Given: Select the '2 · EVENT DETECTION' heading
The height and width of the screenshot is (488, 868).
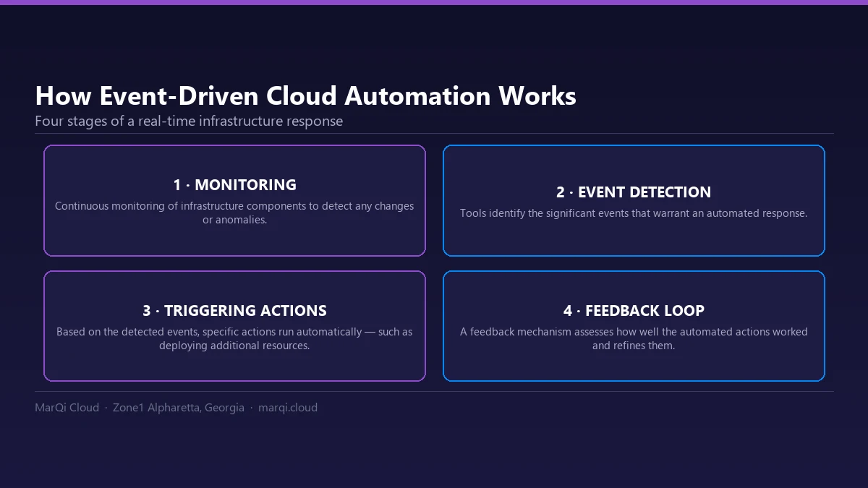Looking at the screenshot, I should pyautogui.click(x=634, y=192).
